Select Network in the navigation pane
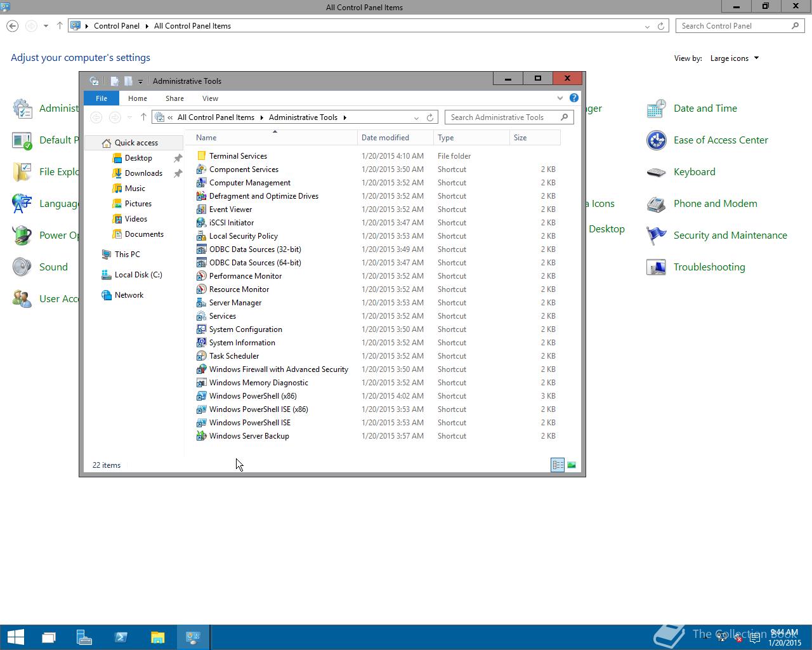This screenshot has height=650, width=812. (122, 295)
